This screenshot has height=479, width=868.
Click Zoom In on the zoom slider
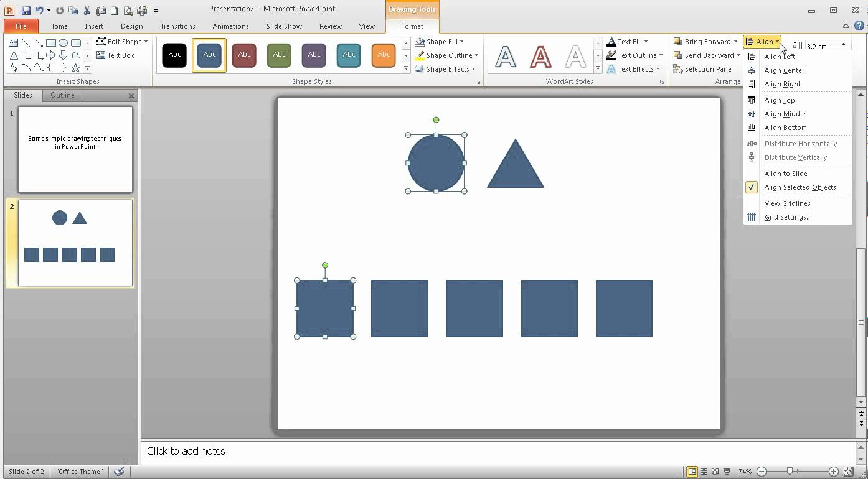tap(833, 472)
